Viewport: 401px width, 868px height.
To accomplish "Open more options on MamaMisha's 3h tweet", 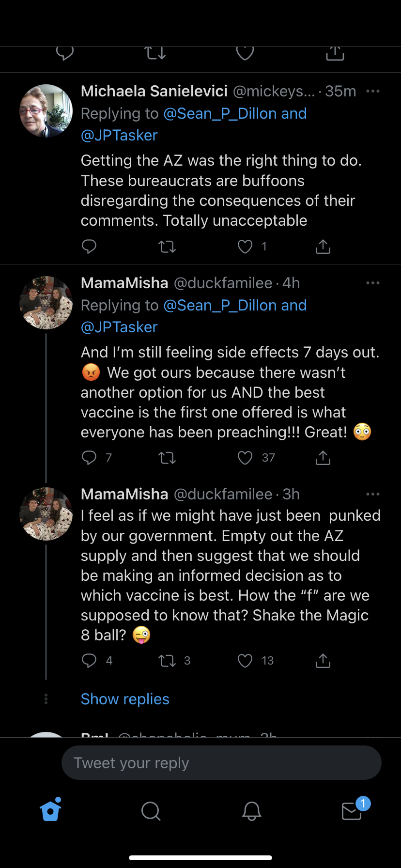I will (372, 494).
